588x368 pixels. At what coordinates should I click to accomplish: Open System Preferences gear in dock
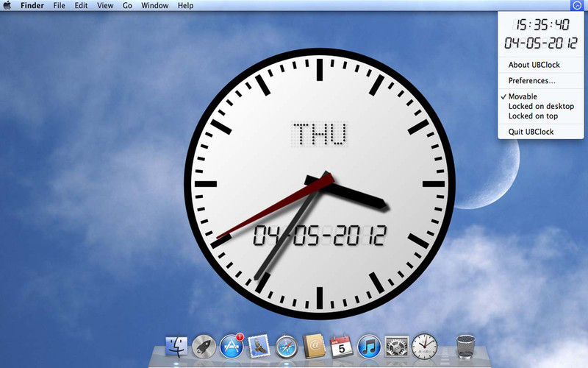397,346
